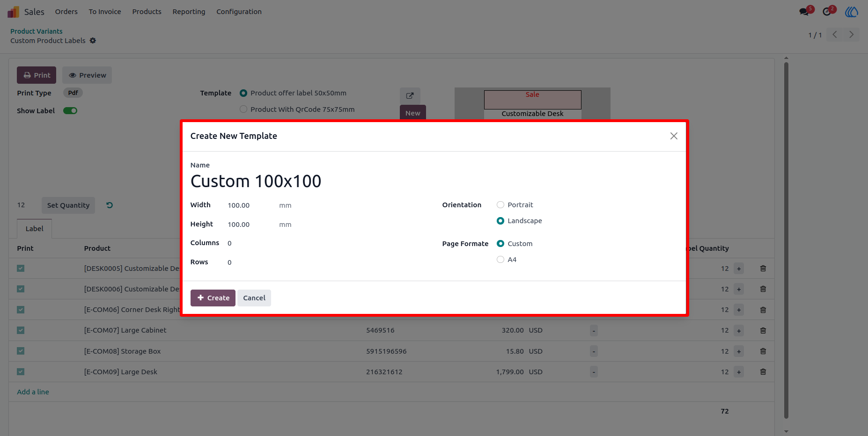This screenshot has height=436, width=868.
Task: Click the Preview button
Action: pyautogui.click(x=87, y=75)
